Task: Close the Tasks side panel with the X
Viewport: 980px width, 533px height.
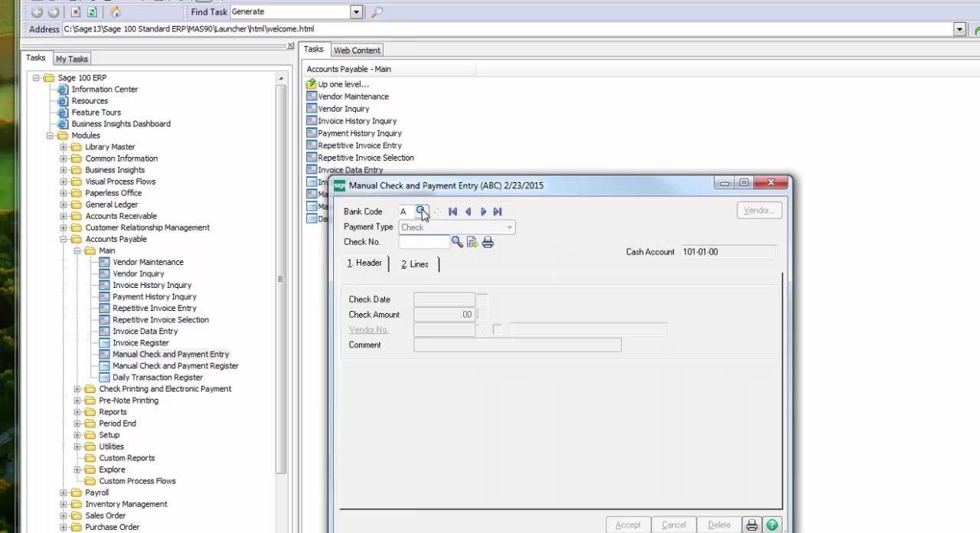Action: (290, 46)
